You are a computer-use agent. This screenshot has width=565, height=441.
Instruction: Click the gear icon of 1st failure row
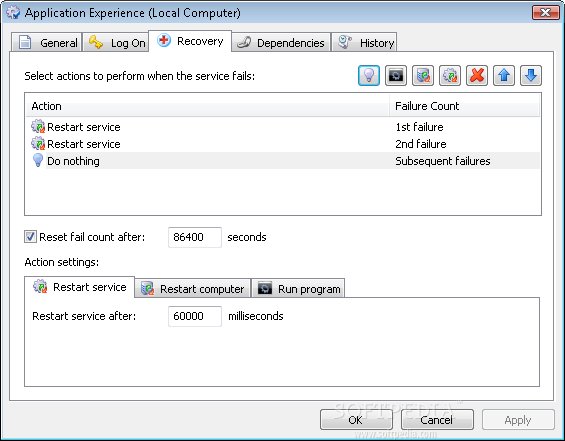tap(38, 126)
